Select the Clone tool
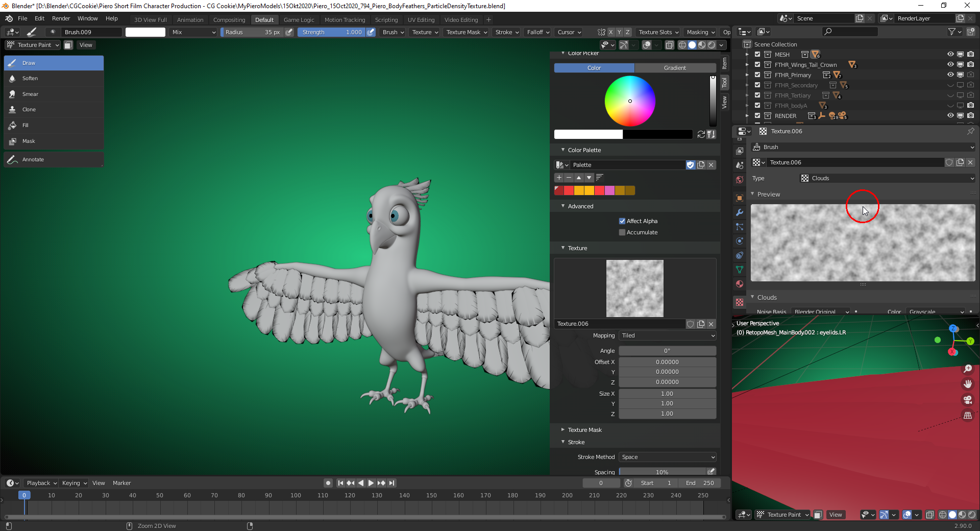This screenshot has width=980, height=531. click(54, 110)
